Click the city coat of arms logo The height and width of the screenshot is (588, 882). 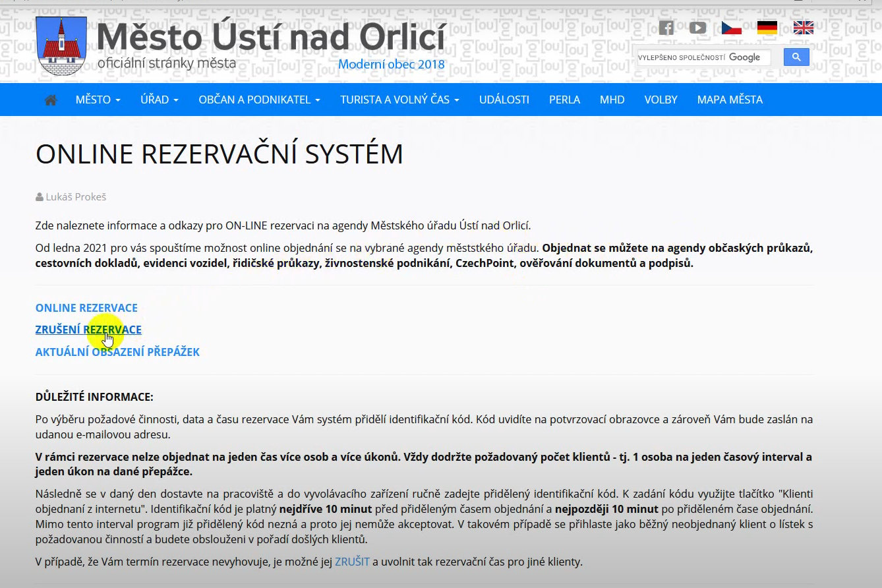pos(60,46)
